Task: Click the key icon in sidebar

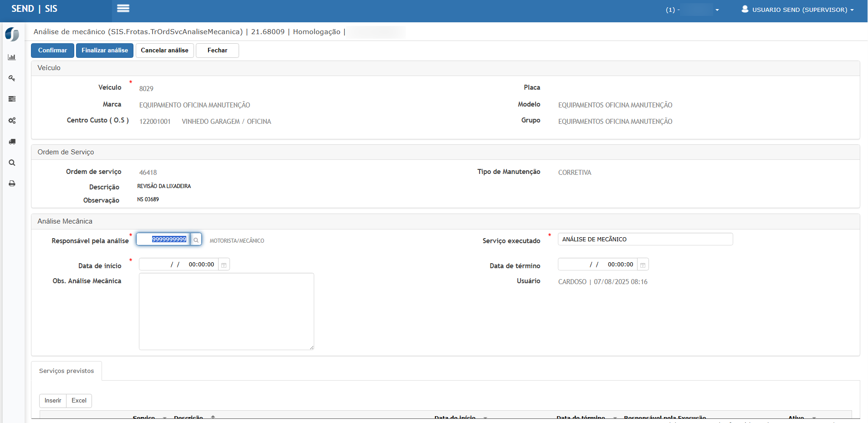Action: 12,78
